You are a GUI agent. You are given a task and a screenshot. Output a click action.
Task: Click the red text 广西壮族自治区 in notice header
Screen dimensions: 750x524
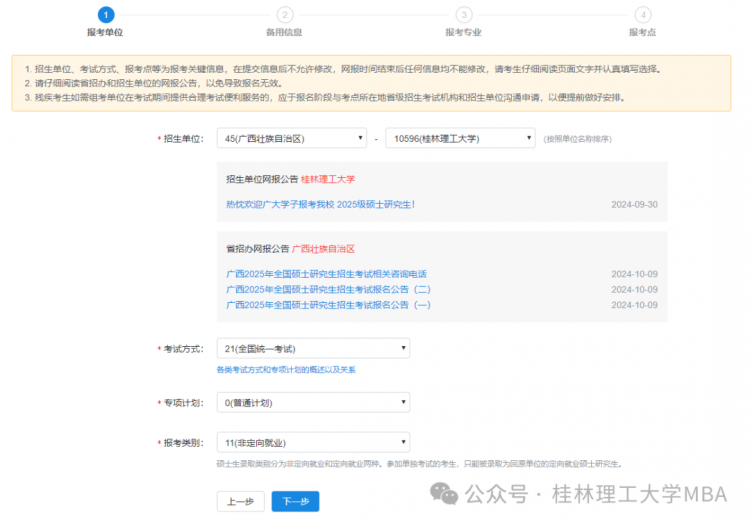(x=323, y=249)
